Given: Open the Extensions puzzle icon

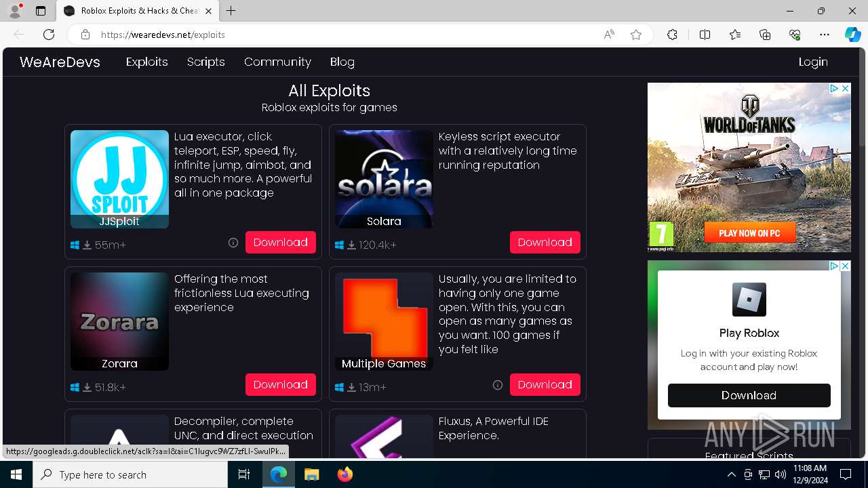Looking at the screenshot, I should point(672,35).
